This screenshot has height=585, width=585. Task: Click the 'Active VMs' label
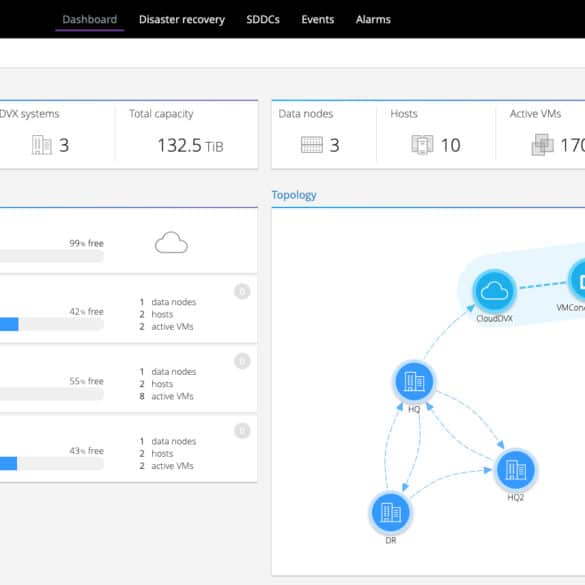(535, 113)
